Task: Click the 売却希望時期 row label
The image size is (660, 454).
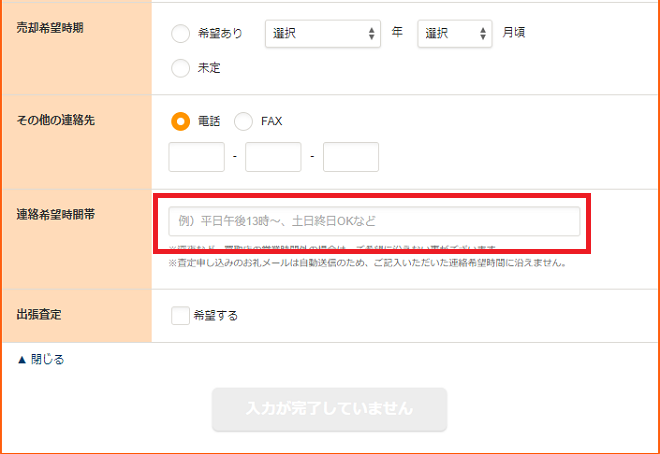Action: coord(50,28)
